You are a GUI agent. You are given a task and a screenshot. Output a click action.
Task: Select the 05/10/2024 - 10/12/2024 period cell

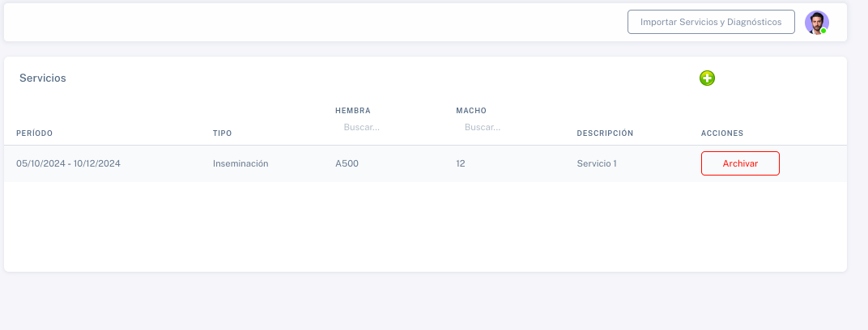(x=68, y=163)
